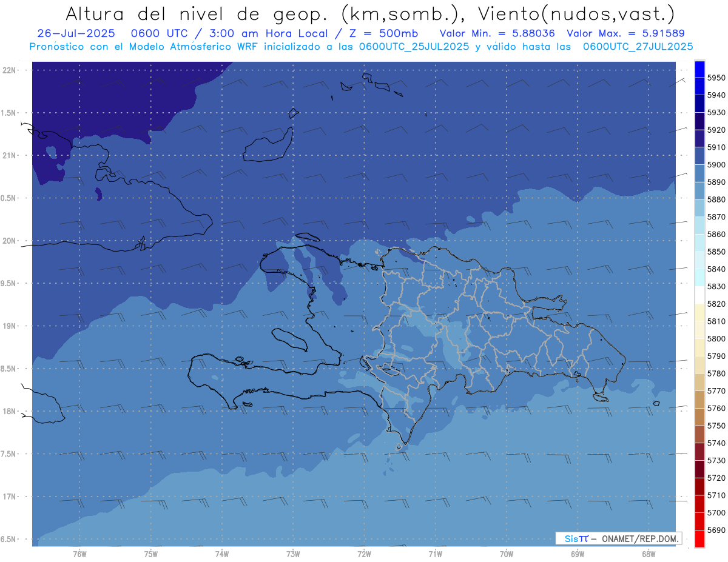Click the legend swatch between 5700 and 5710
Screen dimensions: 728x562
coord(699,504)
